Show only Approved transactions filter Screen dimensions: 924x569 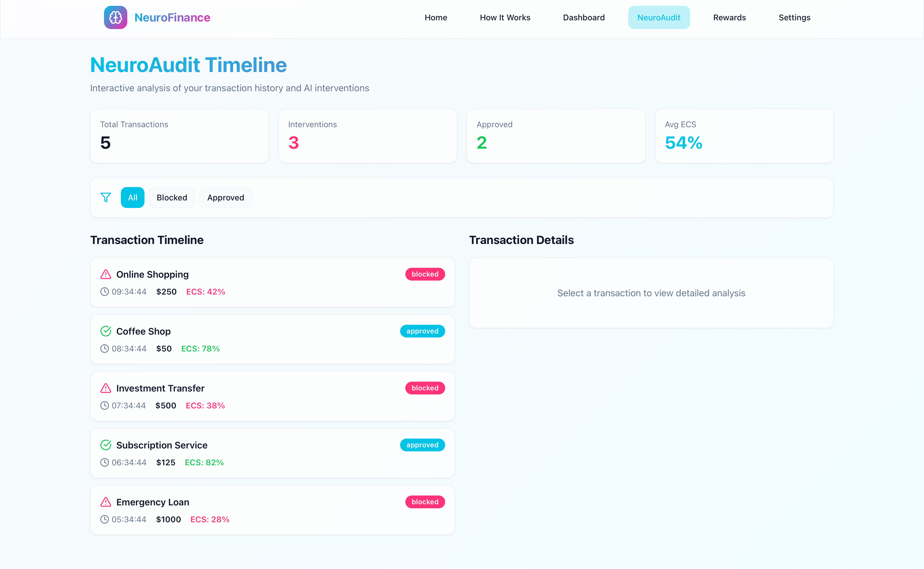(225, 198)
